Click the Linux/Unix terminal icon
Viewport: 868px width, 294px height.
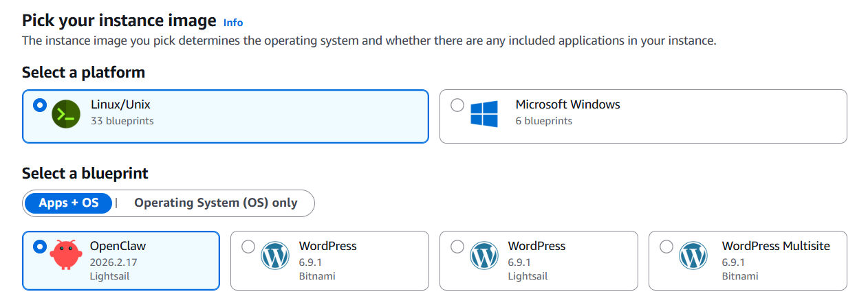(x=66, y=113)
